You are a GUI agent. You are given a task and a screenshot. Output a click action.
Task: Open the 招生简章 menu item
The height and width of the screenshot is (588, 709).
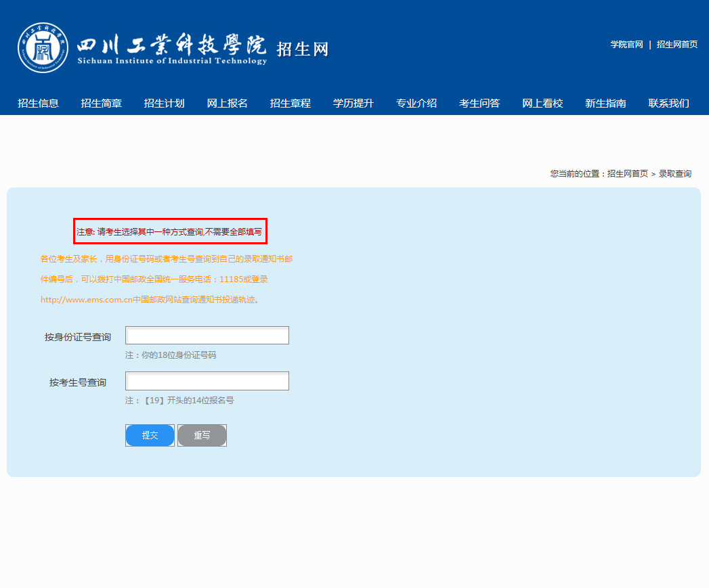(101, 104)
